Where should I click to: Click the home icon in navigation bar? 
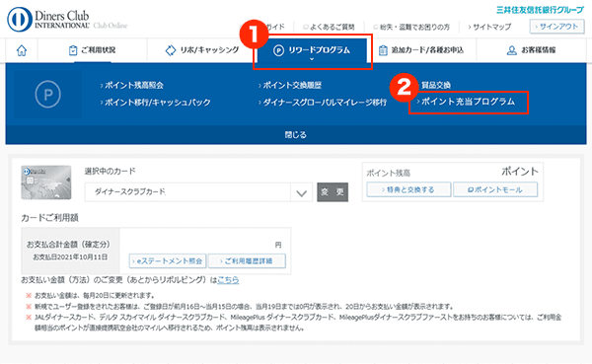pos(22,50)
